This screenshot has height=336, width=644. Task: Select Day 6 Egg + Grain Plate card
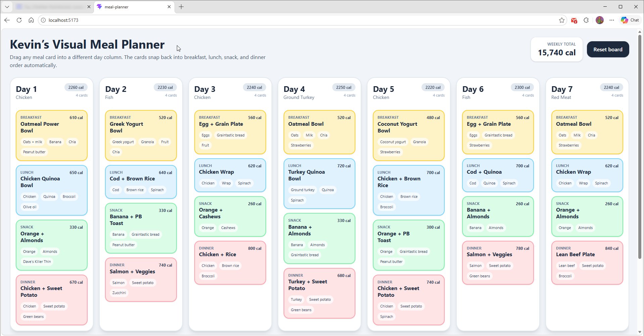pyautogui.click(x=498, y=132)
